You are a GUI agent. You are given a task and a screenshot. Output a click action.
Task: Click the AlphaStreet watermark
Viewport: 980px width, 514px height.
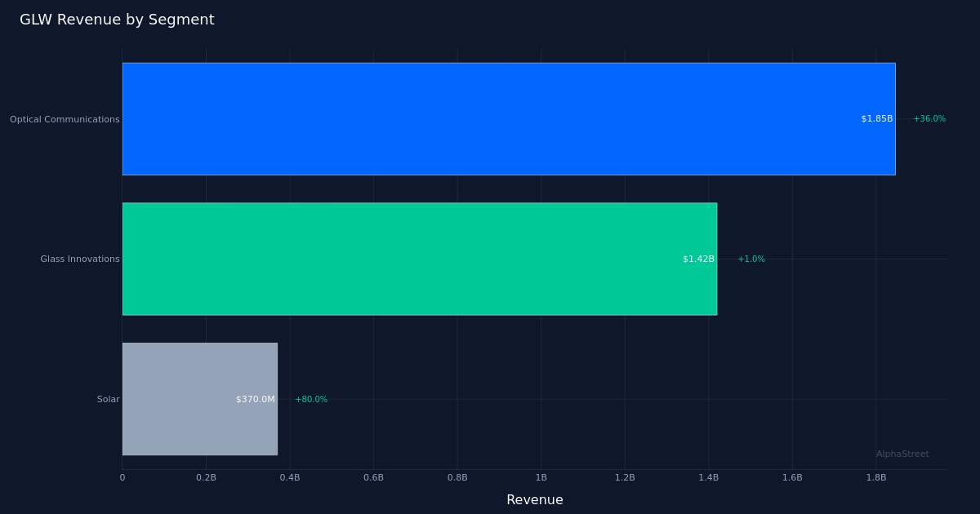tap(903, 454)
